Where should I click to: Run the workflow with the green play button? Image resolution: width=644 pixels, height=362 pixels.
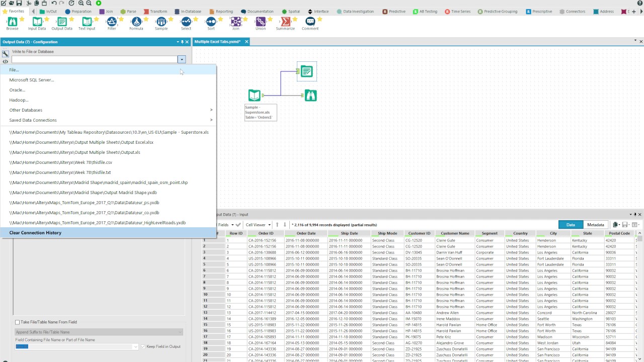99,3
